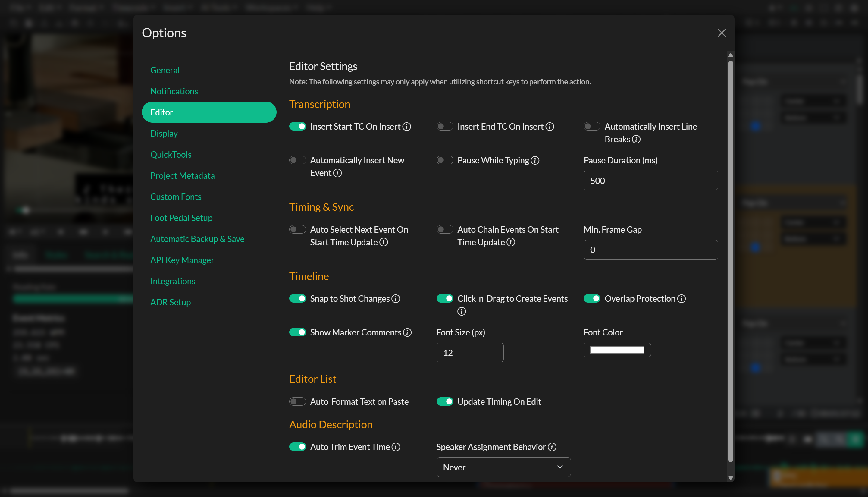View help icon for Insert End TC On Insert

click(550, 126)
